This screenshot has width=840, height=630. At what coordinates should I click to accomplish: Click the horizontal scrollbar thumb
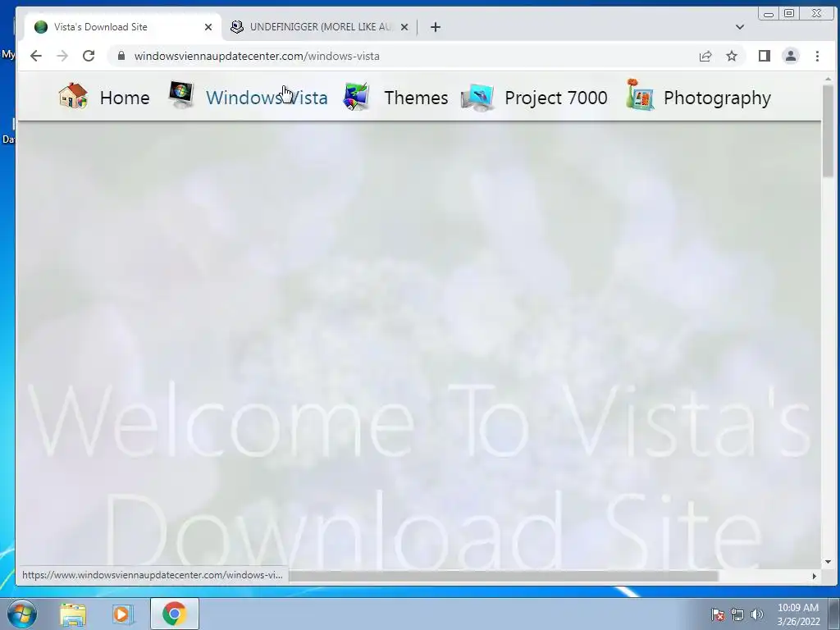[x=503, y=575]
